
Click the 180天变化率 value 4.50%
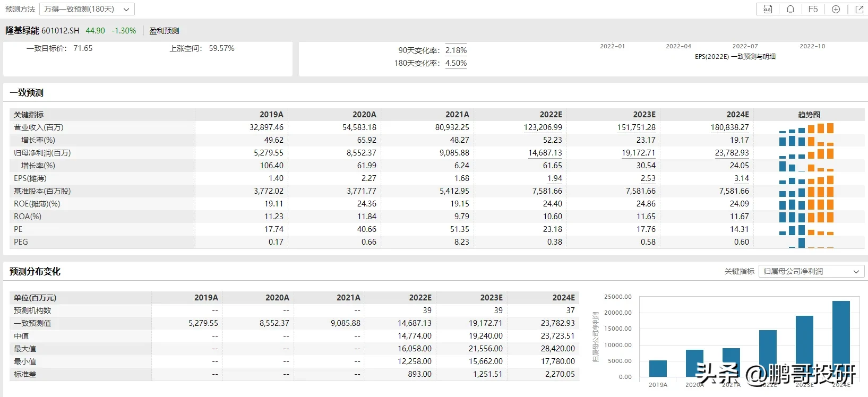point(456,63)
